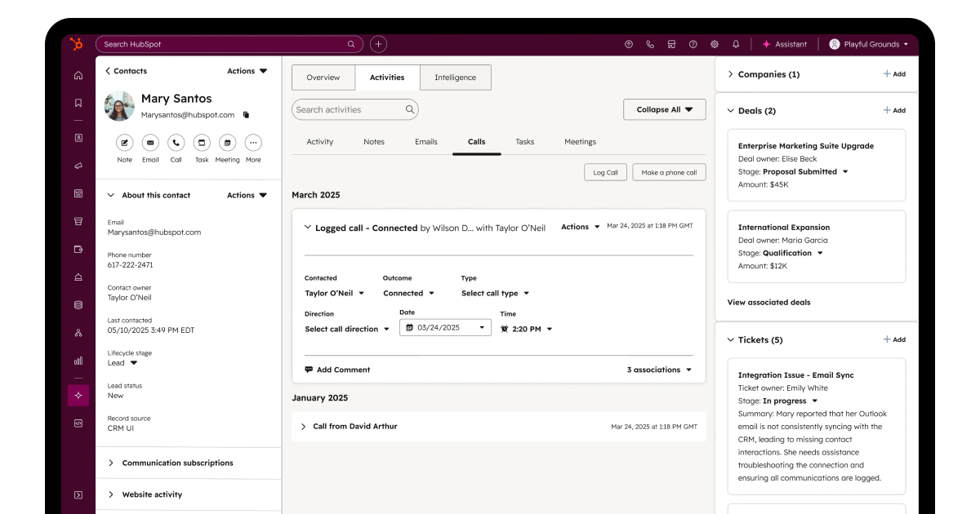
Task: Open the Settings gear icon
Action: [x=715, y=44]
